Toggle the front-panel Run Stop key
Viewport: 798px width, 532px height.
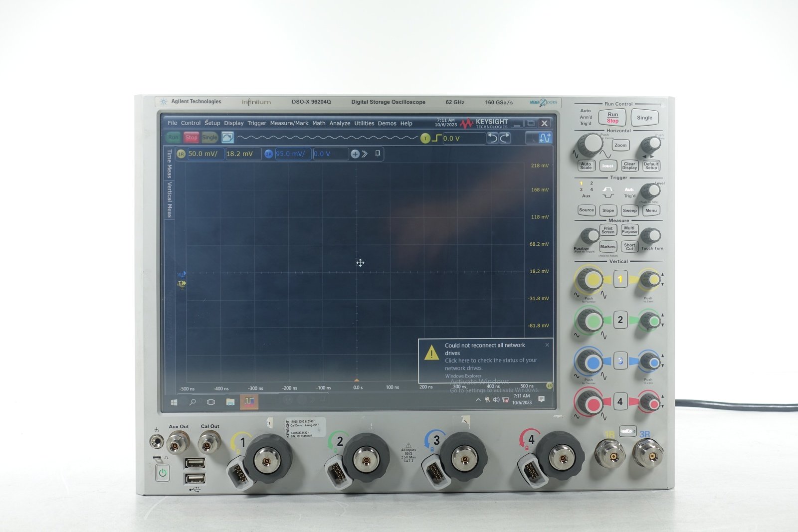(x=612, y=118)
